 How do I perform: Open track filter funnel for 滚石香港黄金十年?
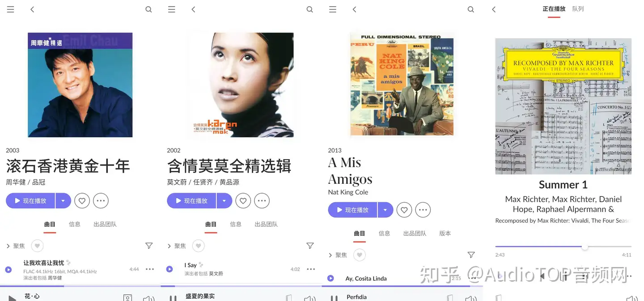click(149, 246)
